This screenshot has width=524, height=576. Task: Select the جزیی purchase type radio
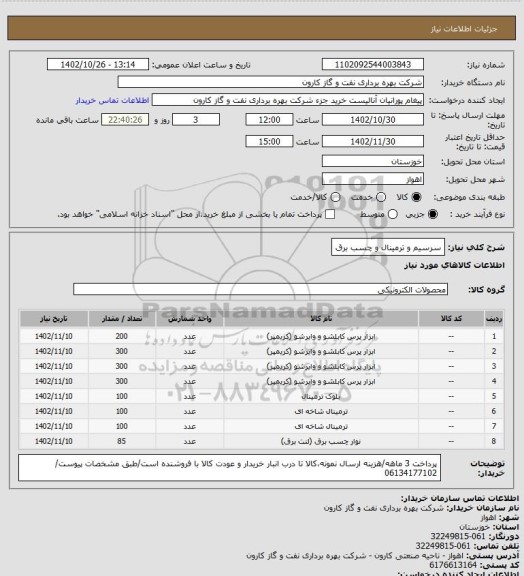[433, 214]
